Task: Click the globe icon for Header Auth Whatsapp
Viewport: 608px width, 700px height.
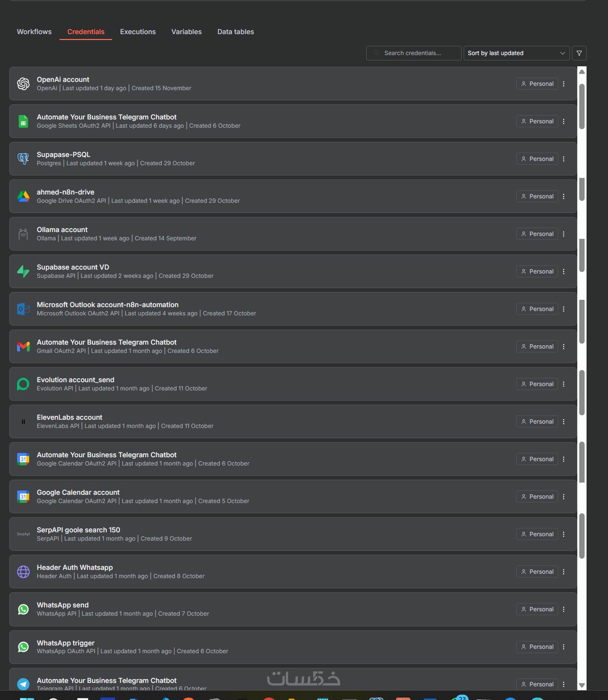Action: point(23,572)
